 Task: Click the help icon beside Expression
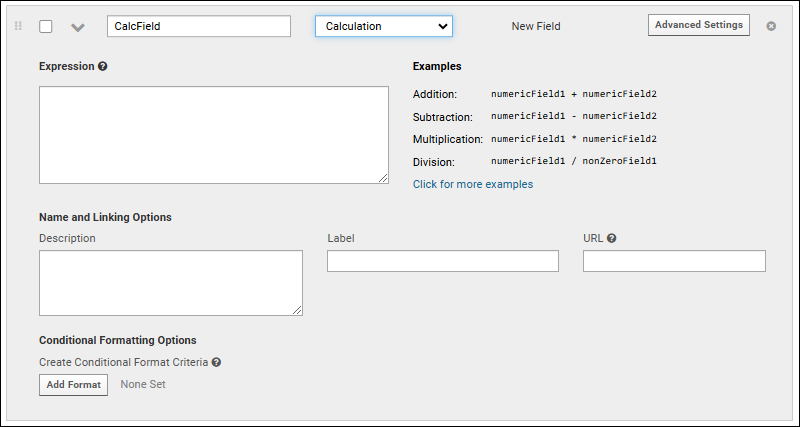[103, 67]
